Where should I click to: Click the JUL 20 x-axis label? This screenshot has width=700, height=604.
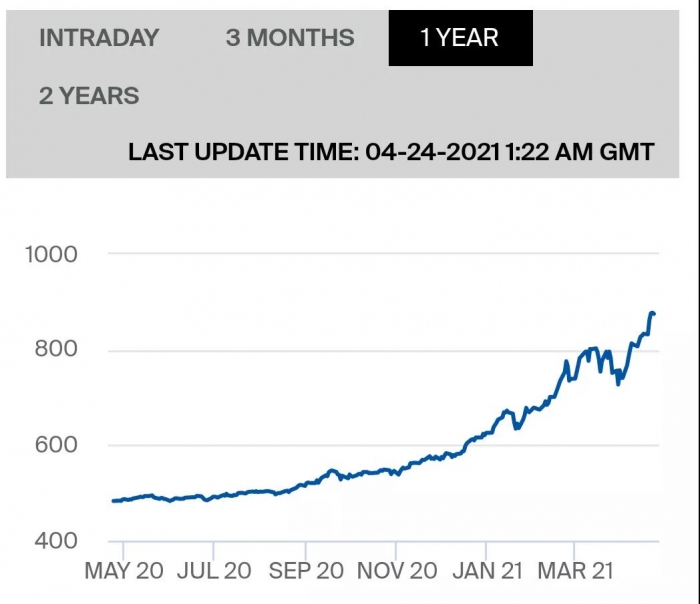[214, 571]
